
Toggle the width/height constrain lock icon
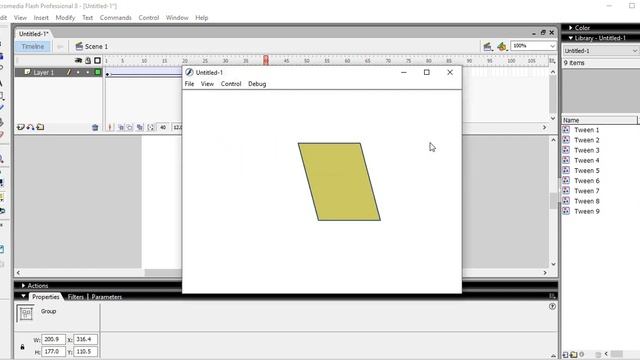pyautogui.click(x=22, y=347)
